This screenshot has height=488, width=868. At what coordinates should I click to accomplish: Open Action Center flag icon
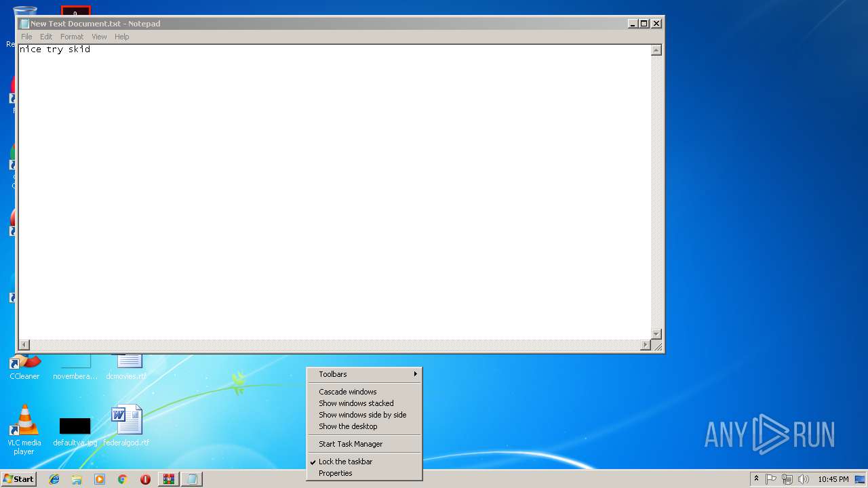click(x=771, y=479)
